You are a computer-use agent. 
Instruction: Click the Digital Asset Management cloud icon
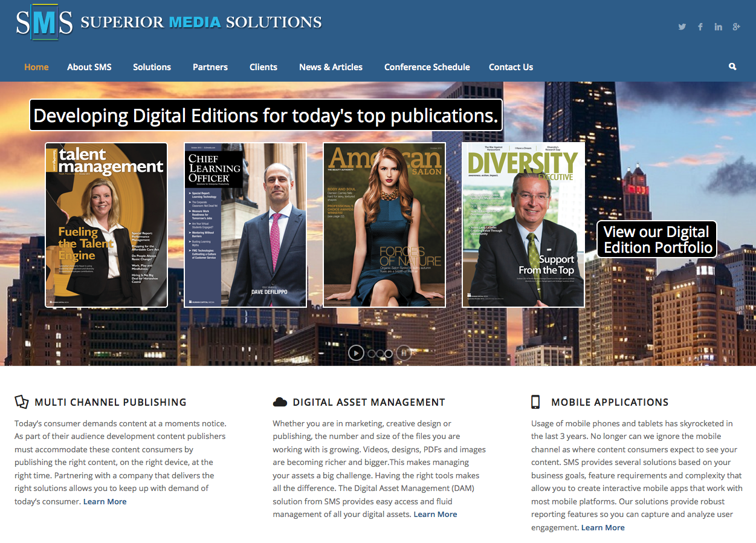click(280, 402)
